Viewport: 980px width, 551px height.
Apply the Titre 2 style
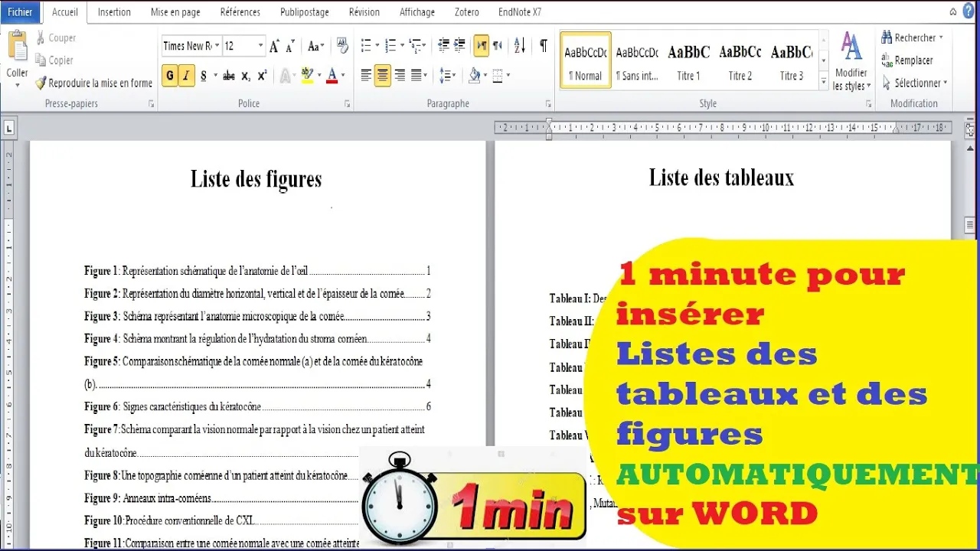[x=740, y=60]
